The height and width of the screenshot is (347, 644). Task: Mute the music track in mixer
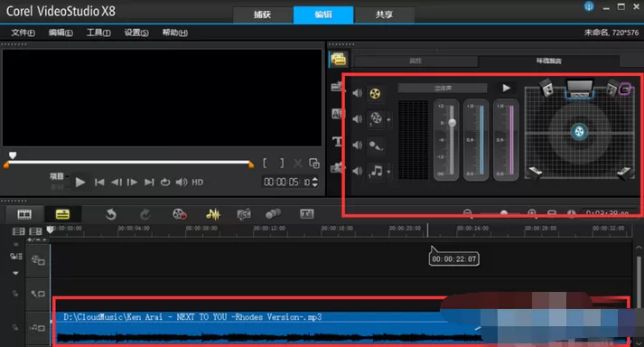click(x=358, y=171)
